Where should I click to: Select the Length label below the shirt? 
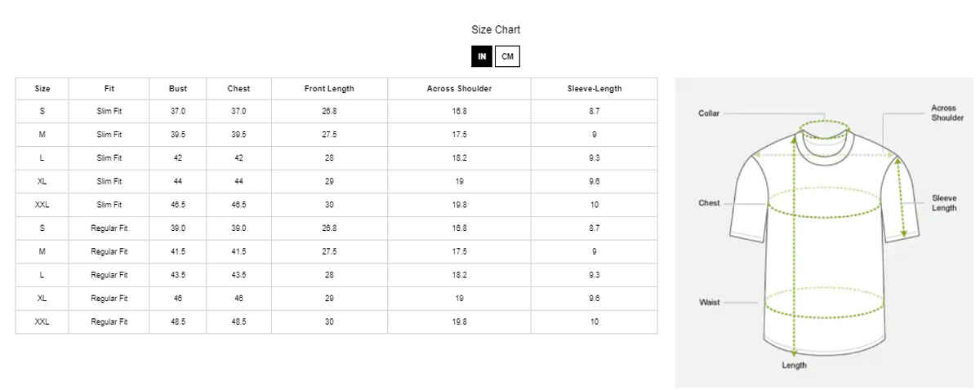pos(794,365)
